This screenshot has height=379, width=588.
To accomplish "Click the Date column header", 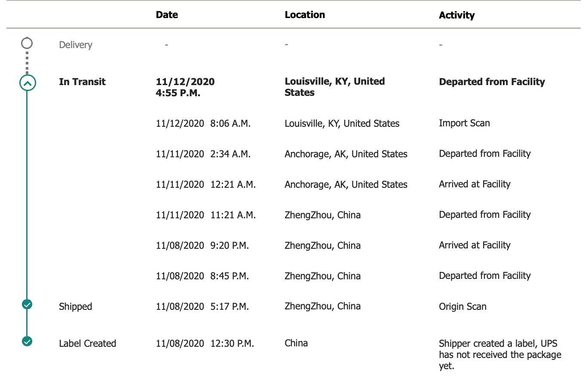I will (167, 15).
